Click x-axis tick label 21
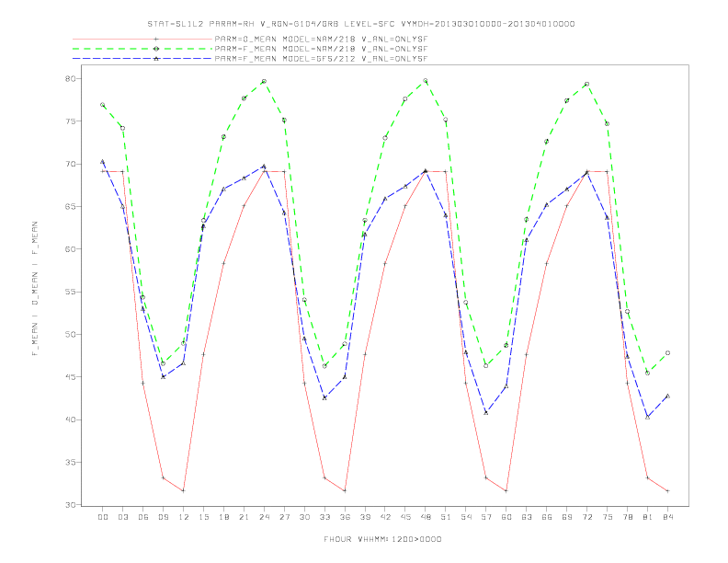The image size is (728, 563). click(244, 517)
